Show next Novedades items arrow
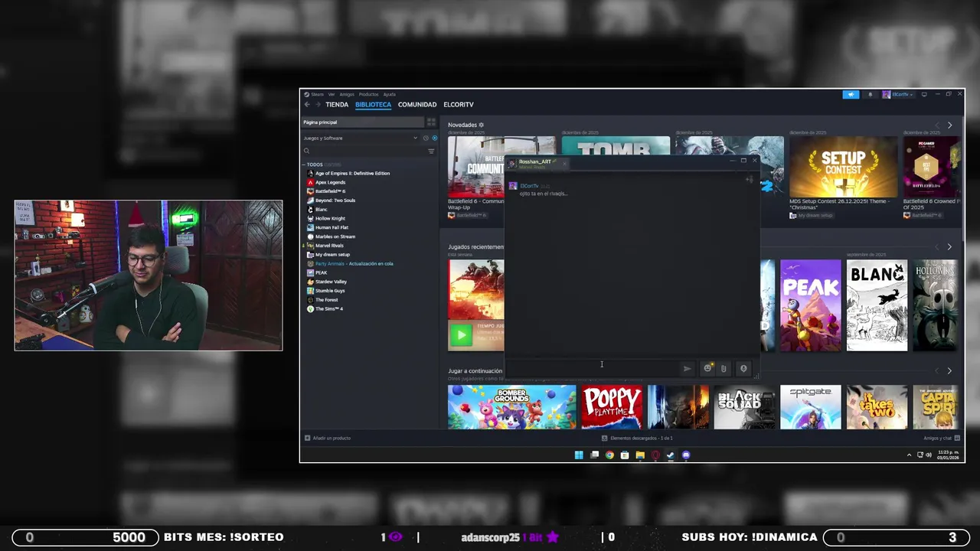The height and width of the screenshot is (551, 980). [950, 125]
